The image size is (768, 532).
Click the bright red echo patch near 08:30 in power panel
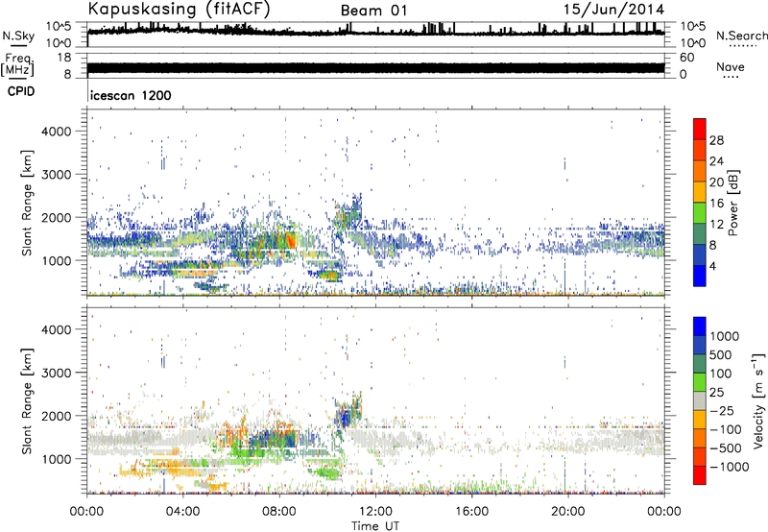point(290,239)
